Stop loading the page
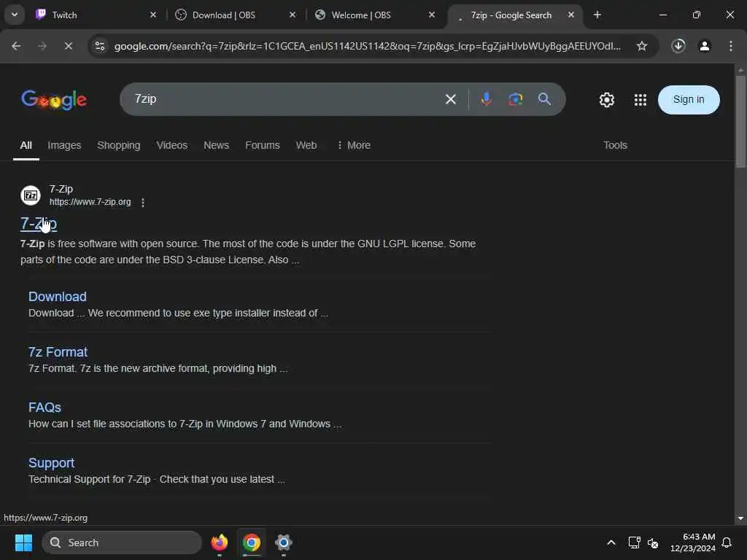The height and width of the screenshot is (560, 747). (x=68, y=46)
